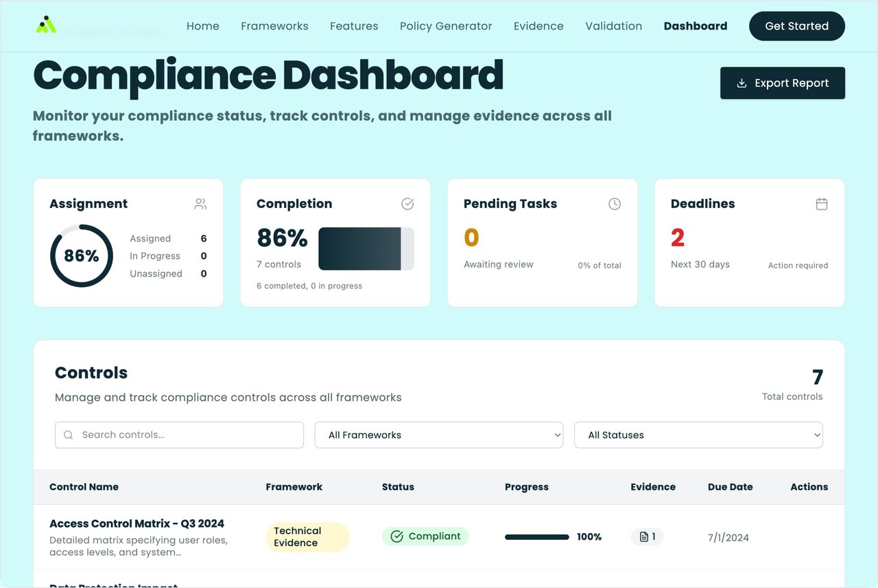The height and width of the screenshot is (588, 878).
Task: Click the checkmark circle icon on Completion card
Action: coord(407,204)
